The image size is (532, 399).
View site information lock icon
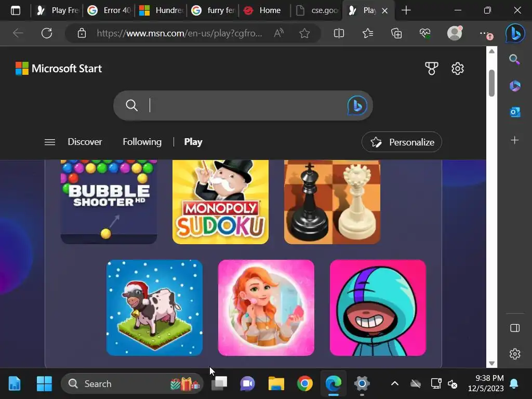(x=82, y=33)
